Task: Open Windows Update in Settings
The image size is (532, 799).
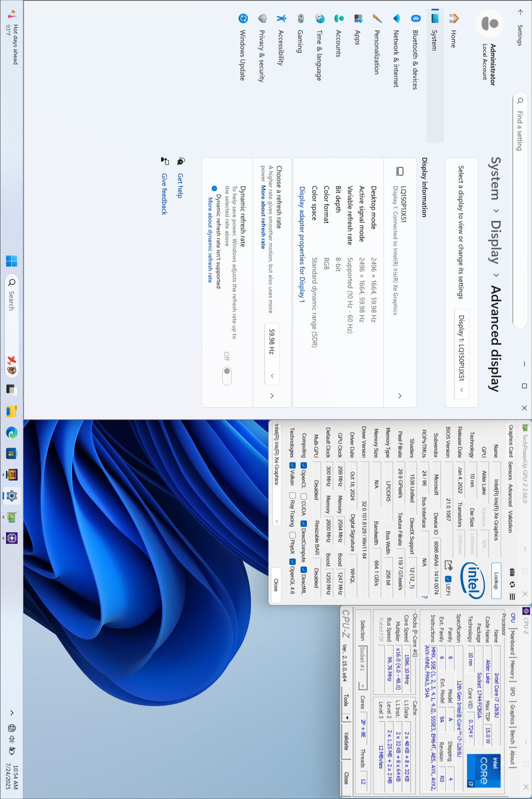Action: coord(243,47)
